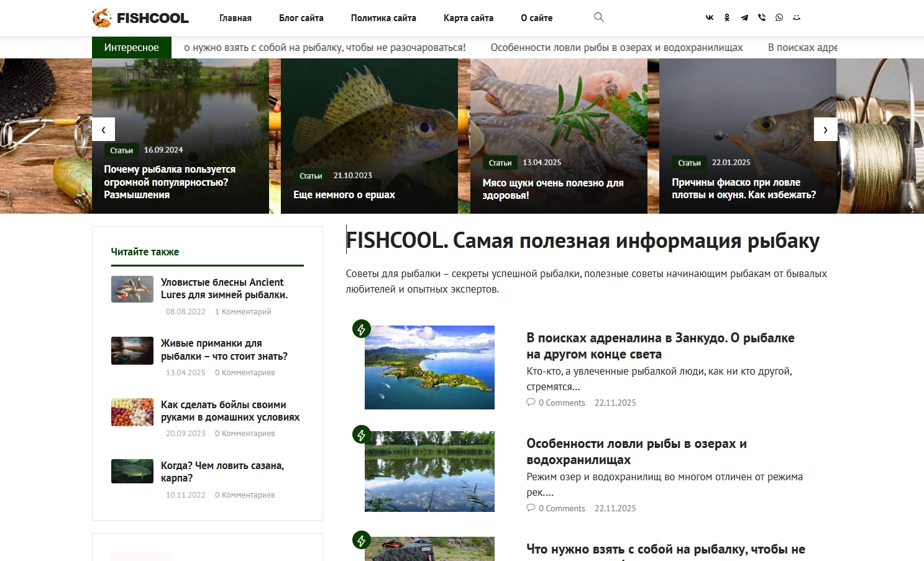The width and height of the screenshot is (924, 561).
Task: Open Политика сайта page
Action: tap(383, 18)
